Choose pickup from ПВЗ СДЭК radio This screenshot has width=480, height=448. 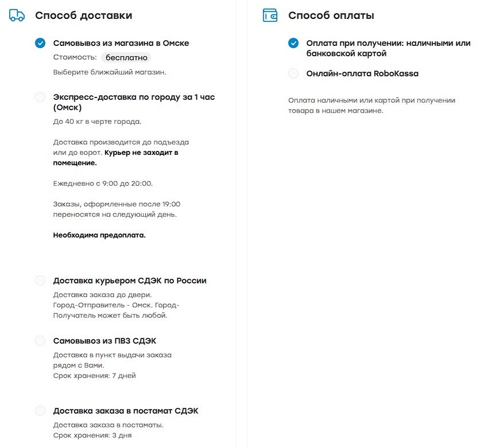point(40,341)
